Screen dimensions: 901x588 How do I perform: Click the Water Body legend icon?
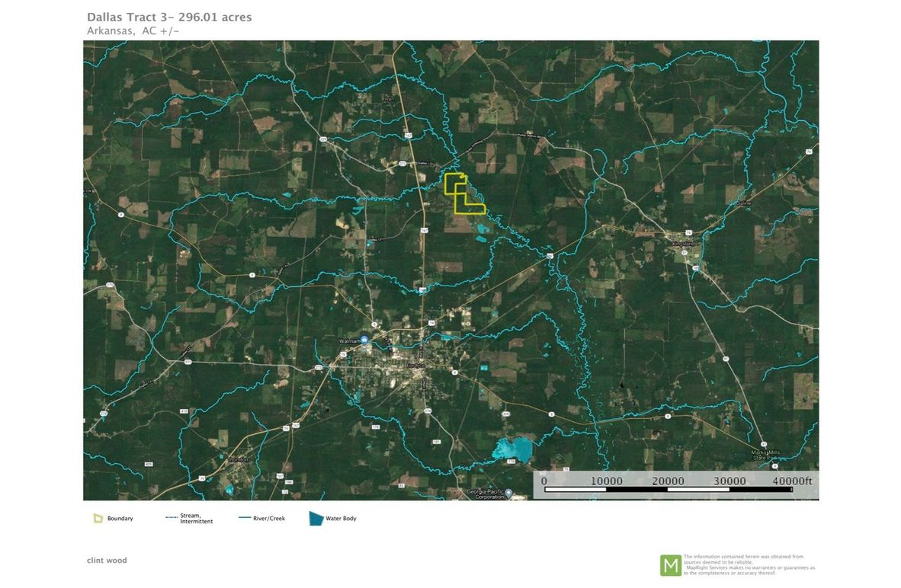tap(316, 519)
